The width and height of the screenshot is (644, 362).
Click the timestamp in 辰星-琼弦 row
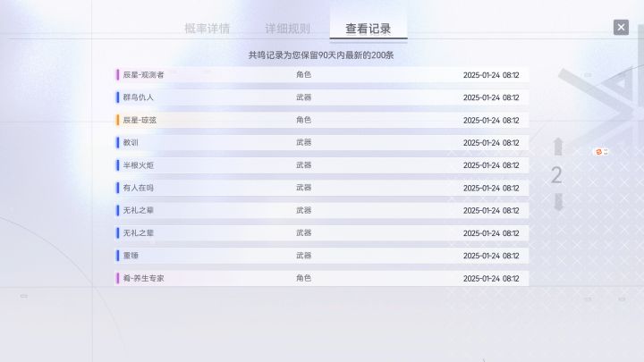coord(491,121)
